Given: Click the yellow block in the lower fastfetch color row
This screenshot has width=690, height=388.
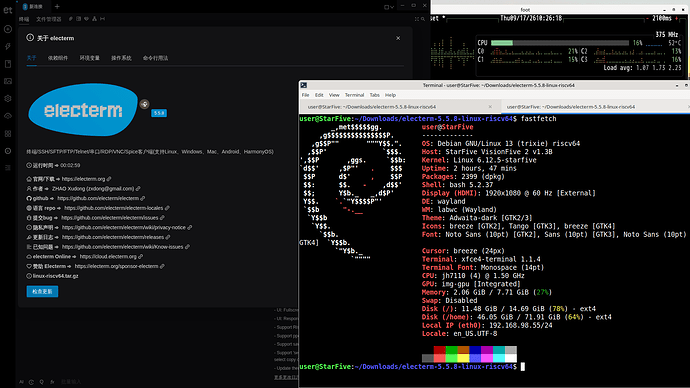Looking at the screenshot, I should tap(463, 358).
